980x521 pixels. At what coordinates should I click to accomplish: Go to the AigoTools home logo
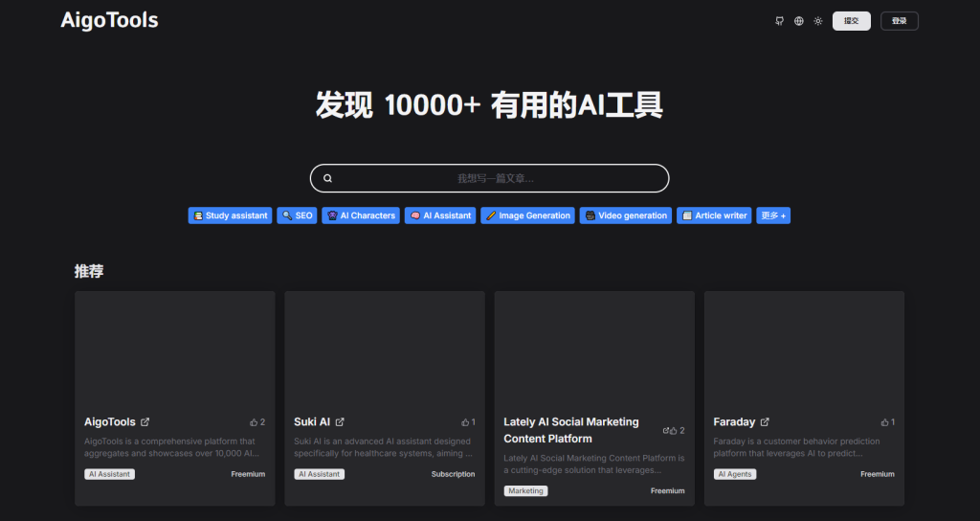[109, 21]
